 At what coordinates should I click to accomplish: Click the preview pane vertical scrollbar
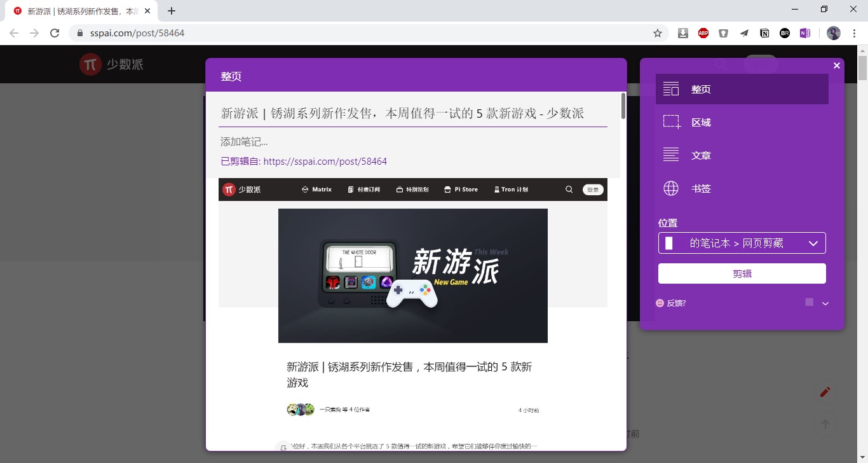[623, 107]
